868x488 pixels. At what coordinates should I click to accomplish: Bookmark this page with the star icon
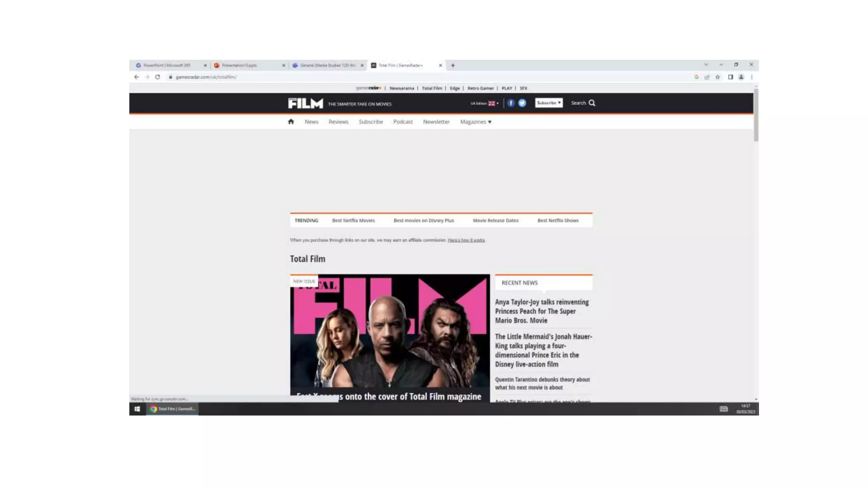pos(718,77)
